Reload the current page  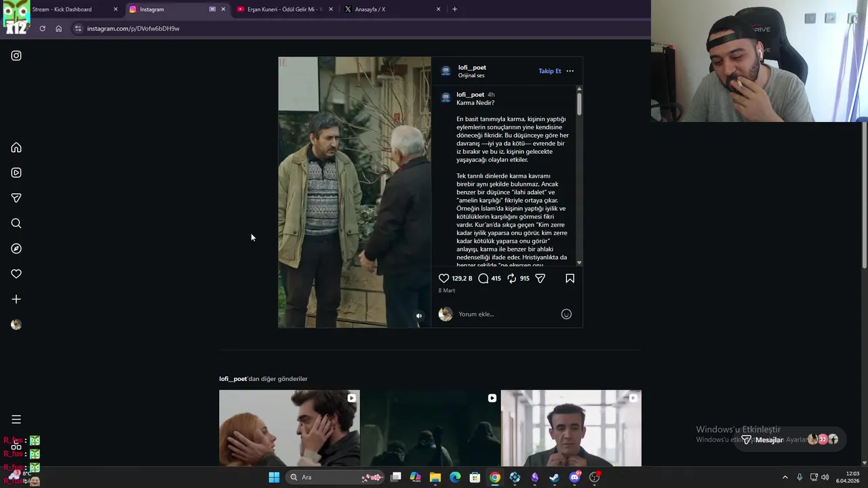click(x=42, y=28)
